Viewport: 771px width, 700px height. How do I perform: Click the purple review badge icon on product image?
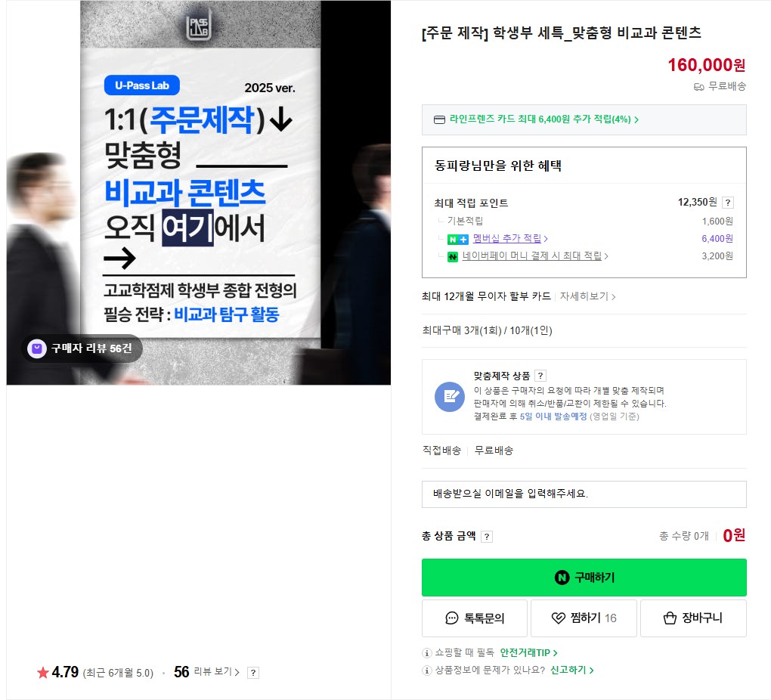tap(36, 348)
